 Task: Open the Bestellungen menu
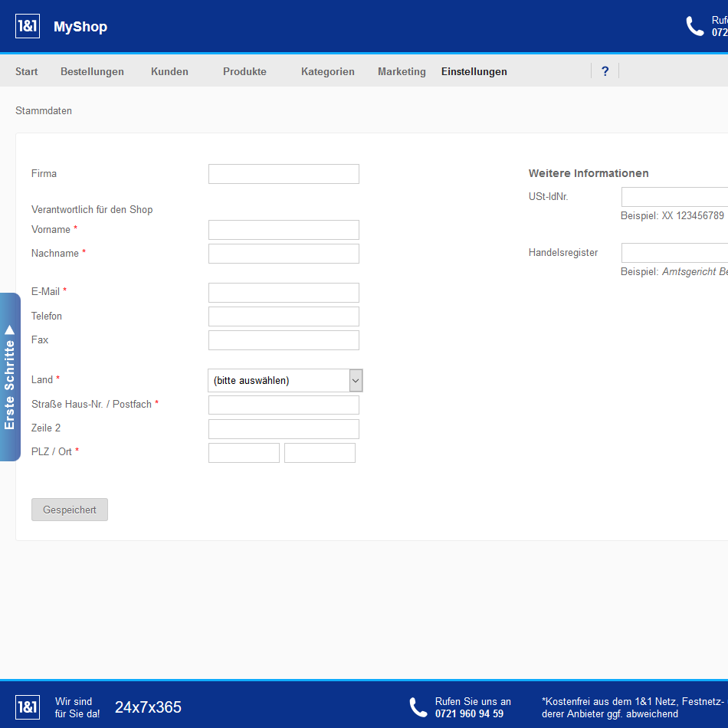[x=92, y=71]
